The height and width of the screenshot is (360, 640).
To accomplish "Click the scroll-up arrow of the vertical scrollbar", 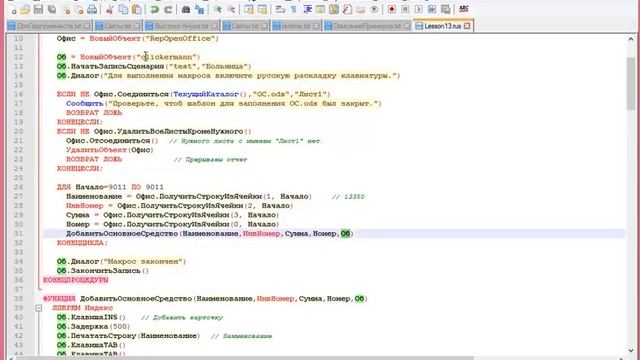I will tap(631, 39).
